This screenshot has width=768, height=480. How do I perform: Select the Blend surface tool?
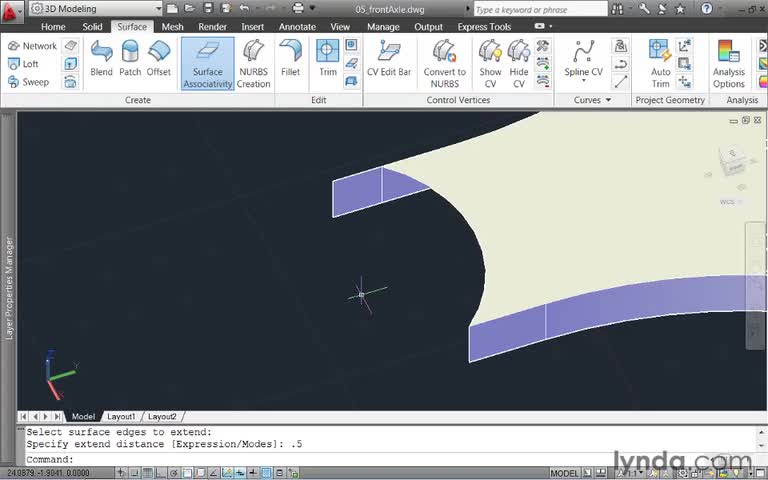click(101, 58)
